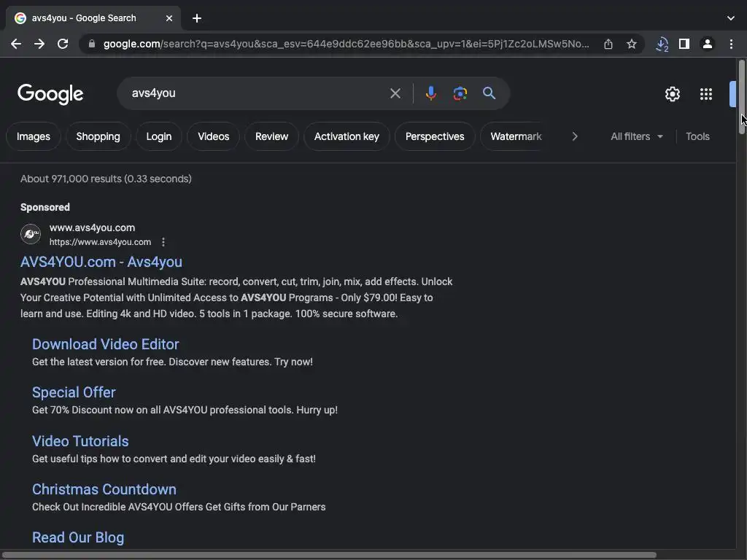Open the Christmas Countdown sitelink
This screenshot has height=560, width=747.
click(x=104, y=489)
